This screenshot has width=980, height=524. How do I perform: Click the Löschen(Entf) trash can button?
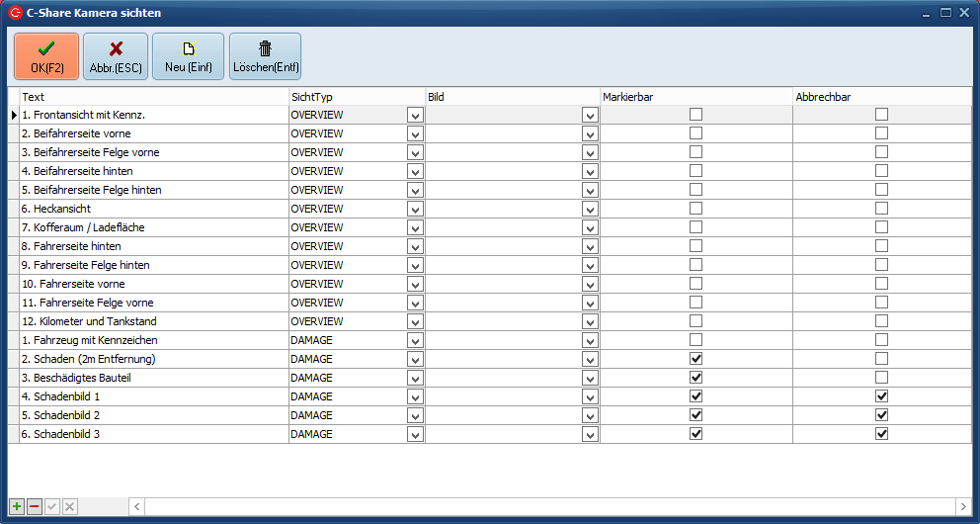pos(265,56)
